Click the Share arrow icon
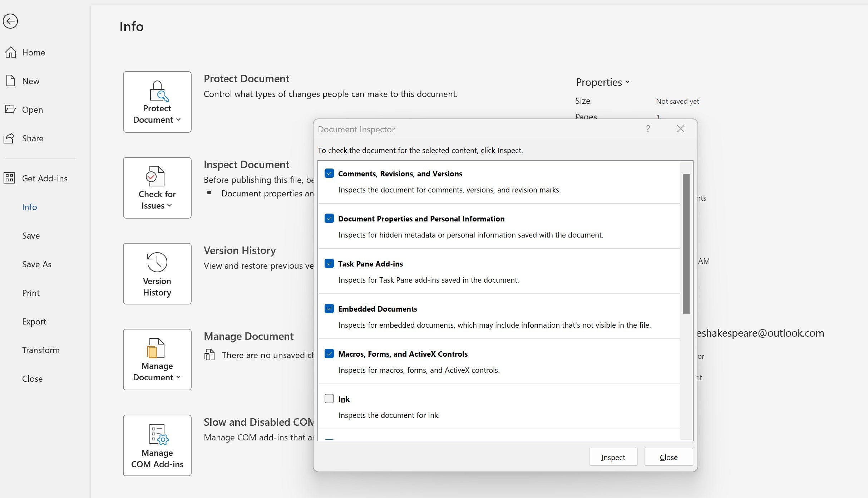This screenshot has width=868, height=498. (9, 138)
